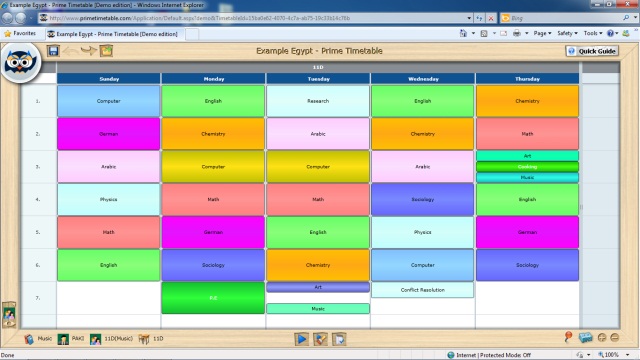Click the Thursday column header
The height and width of the screenshot is (360, 640).
(x=527, y=79)
